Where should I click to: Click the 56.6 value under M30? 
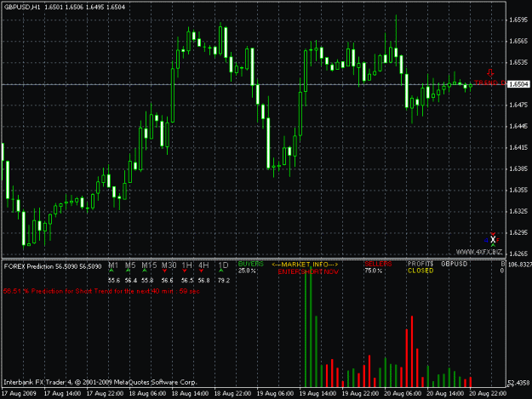point(168,281)
